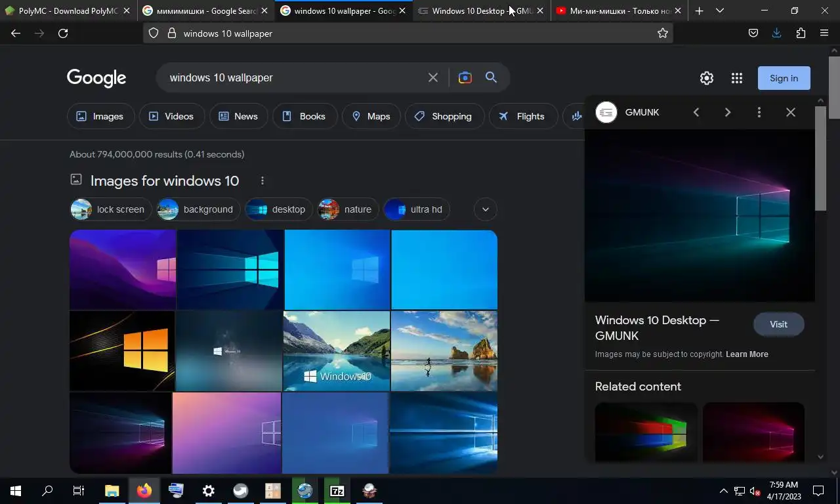Open Google quick settings gear
The height and width of the screenshot is (504, 840).
[x=707, y=78]
